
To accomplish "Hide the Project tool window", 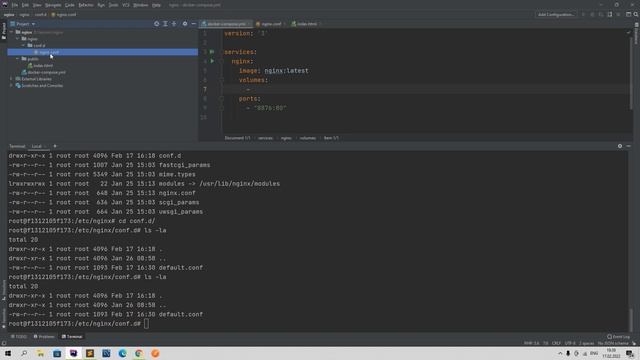I will point(193,24).
